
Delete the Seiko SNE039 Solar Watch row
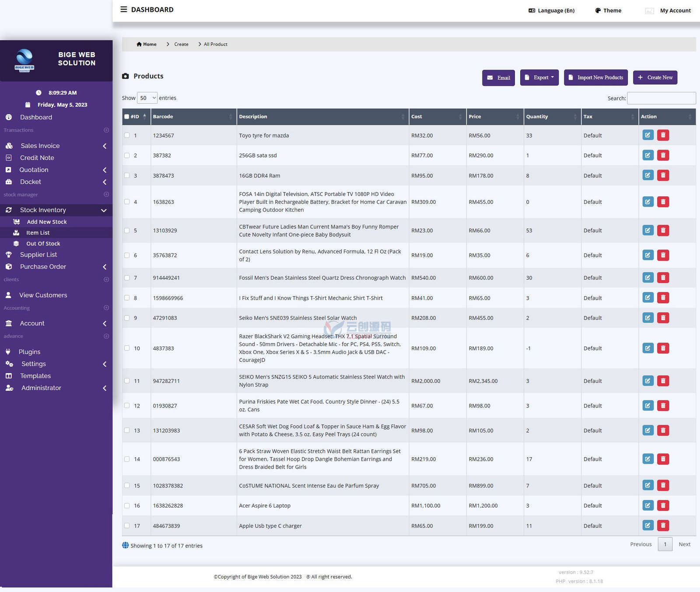tap(663, 318)
